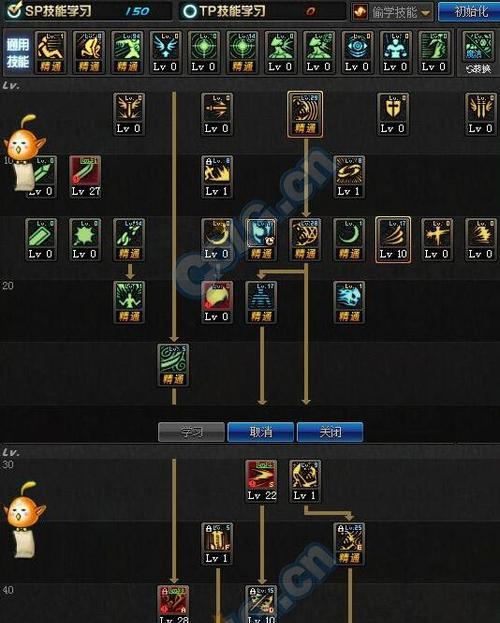Screen dimensions: 500x623
Task: Select the red skill icon showing Lv 27
Action: click(85, 177)
